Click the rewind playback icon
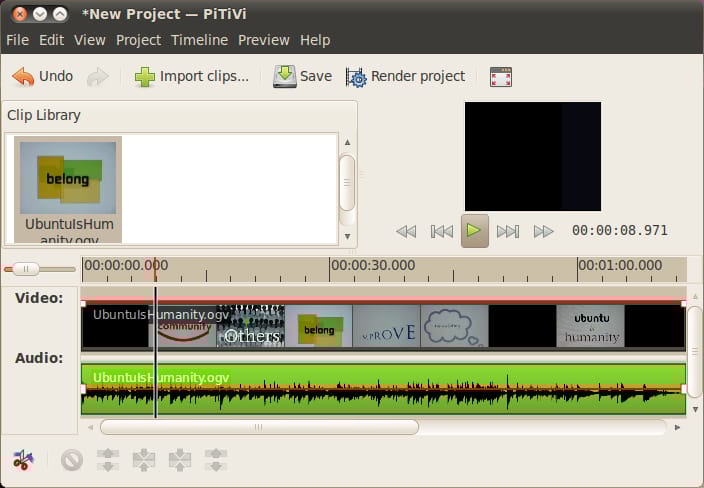Viewport: 704px width, 488px height. coord(406,231)
